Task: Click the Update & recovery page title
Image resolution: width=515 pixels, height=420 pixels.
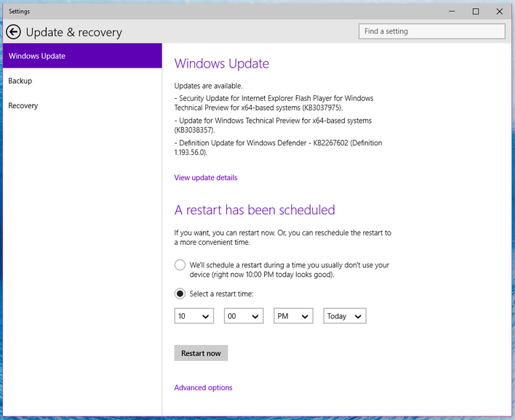Action: coord(74,33)
